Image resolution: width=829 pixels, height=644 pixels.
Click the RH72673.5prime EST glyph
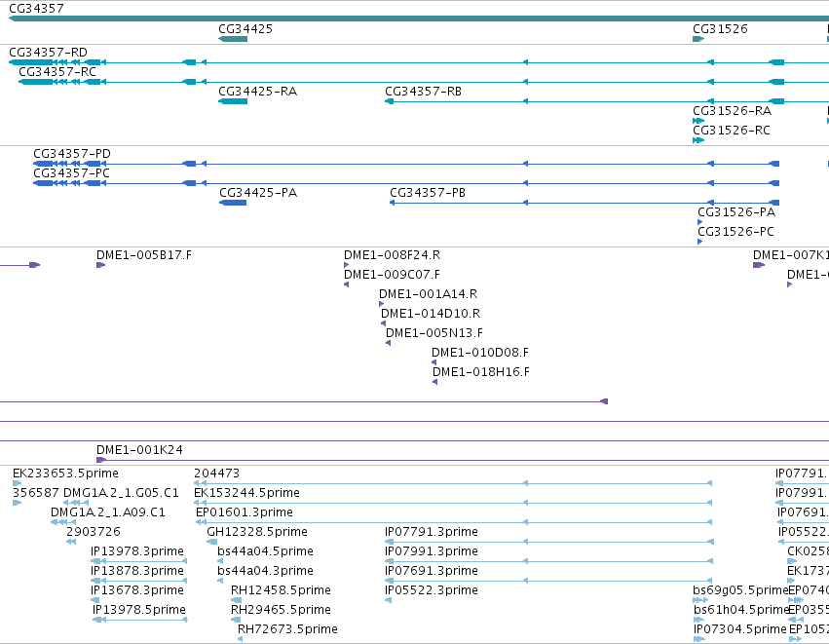[240, 639]
